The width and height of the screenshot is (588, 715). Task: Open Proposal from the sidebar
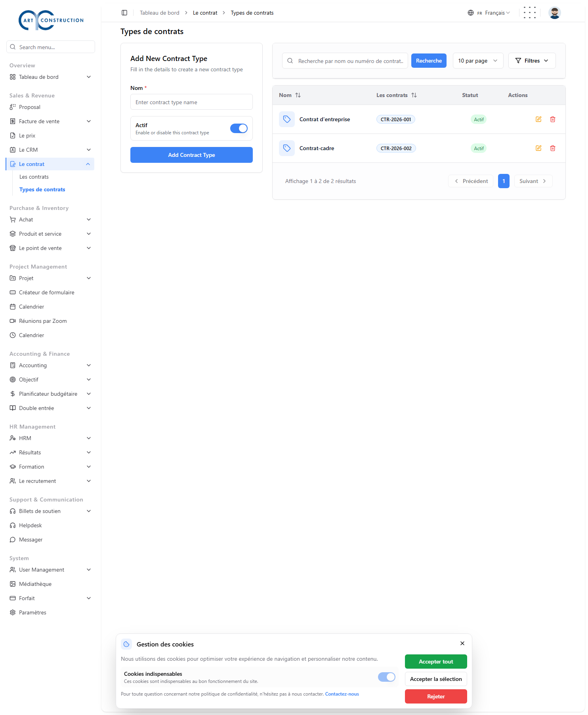[x=50, y=107]
